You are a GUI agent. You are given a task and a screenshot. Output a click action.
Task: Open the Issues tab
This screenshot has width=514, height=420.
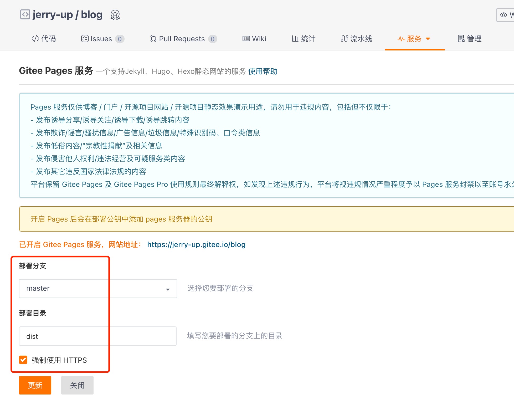[101, 39]
